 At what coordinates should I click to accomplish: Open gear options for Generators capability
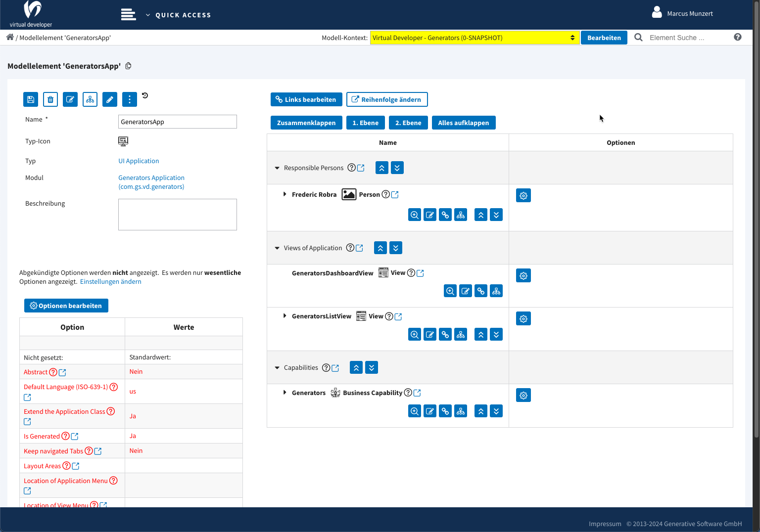point(523,395)
